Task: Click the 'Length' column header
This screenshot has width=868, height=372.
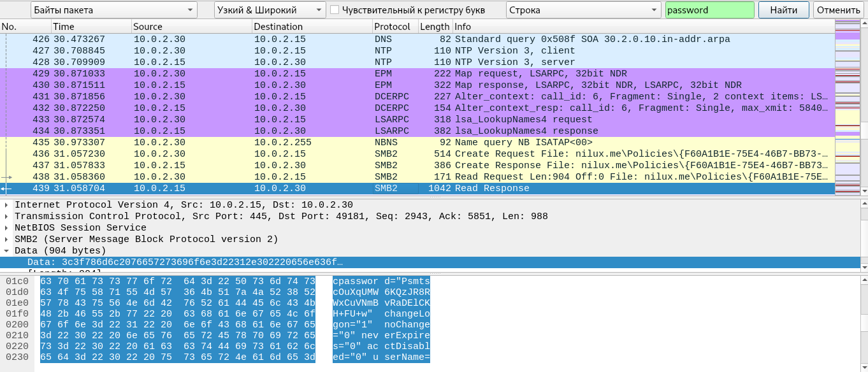Action: pos(435,27)
